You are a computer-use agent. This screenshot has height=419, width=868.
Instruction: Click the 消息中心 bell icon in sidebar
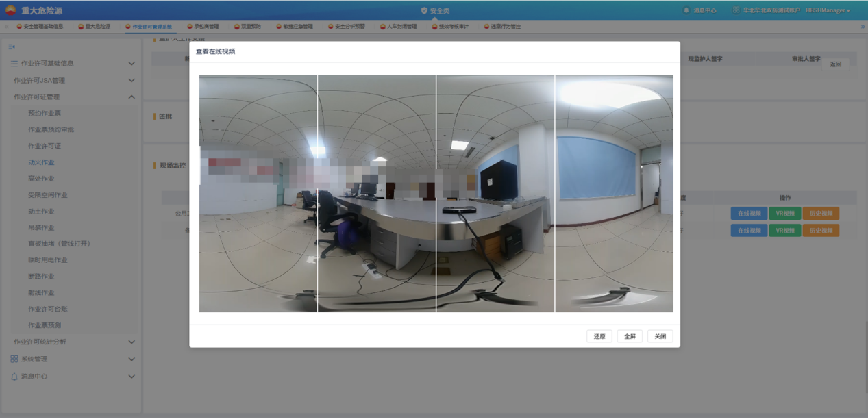14,377
